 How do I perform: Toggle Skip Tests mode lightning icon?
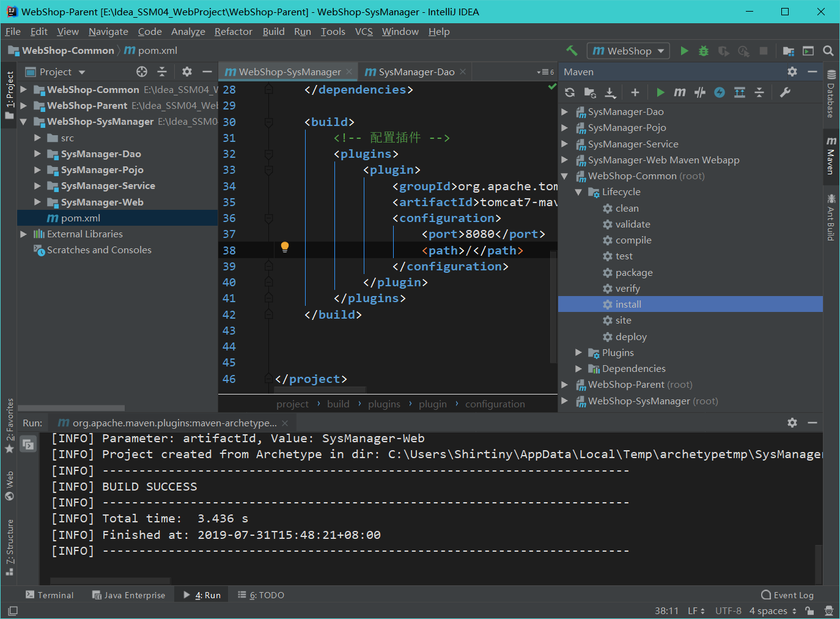(x=720, y=92)
